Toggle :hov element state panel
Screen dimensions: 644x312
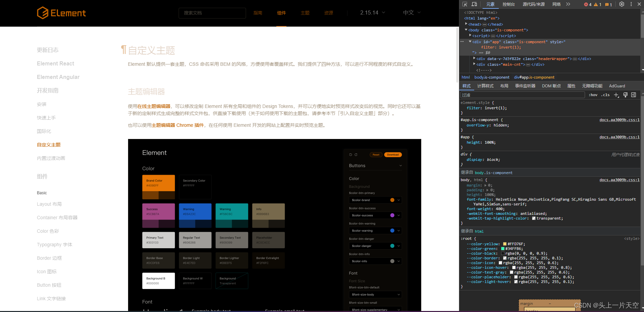click(593, 95)
